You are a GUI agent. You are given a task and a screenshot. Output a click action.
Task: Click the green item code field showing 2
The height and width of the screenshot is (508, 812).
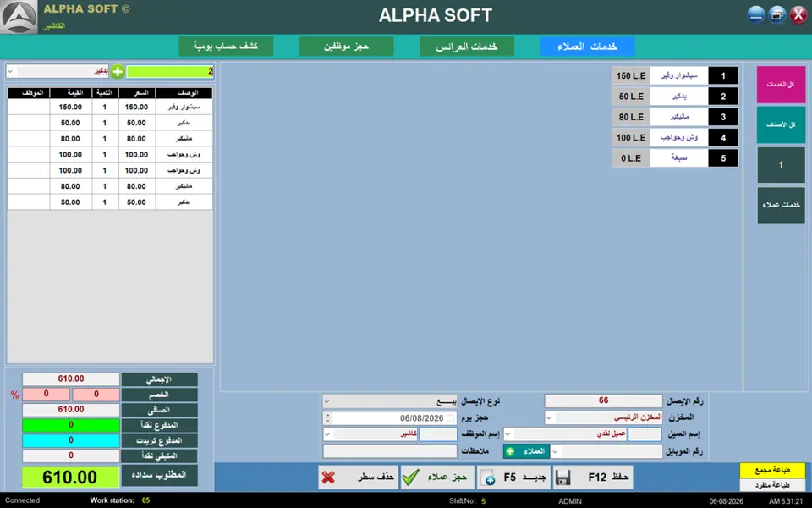coord(170,71)
